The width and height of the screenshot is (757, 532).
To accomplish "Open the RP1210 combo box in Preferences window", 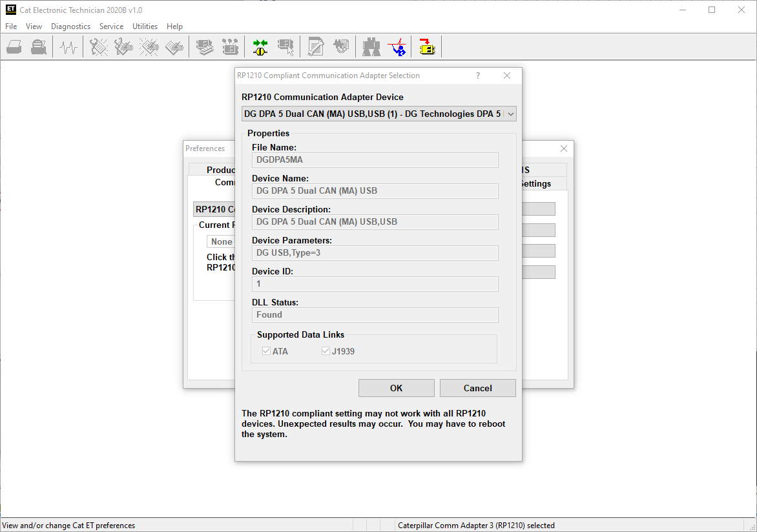I will pos(214,209).
